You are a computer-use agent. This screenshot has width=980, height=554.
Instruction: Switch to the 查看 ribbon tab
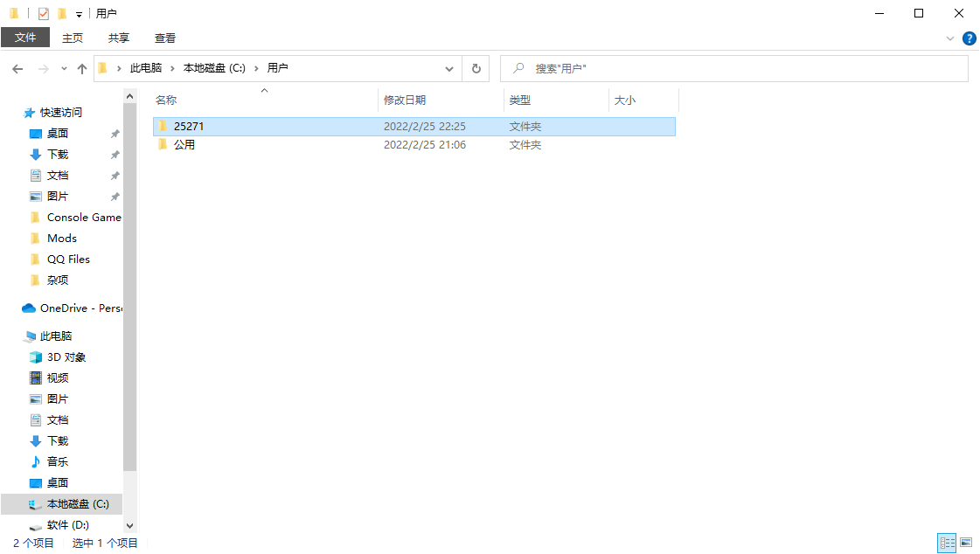click(x=164, y=38)
